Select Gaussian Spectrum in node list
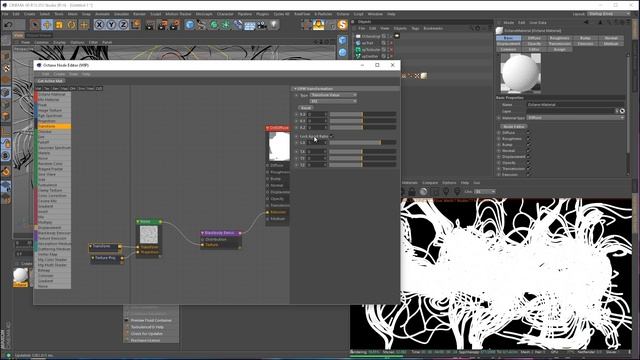This screenshot has height=360, width=640. (x=53, y=148)
